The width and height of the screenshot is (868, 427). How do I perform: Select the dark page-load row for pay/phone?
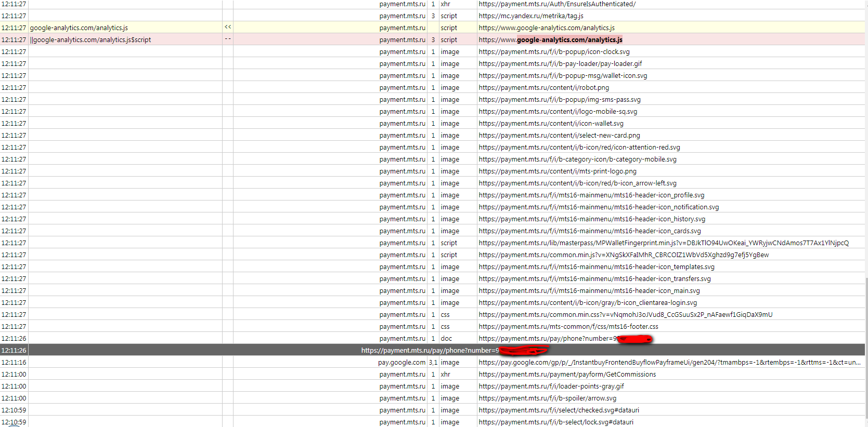(433, 351)
